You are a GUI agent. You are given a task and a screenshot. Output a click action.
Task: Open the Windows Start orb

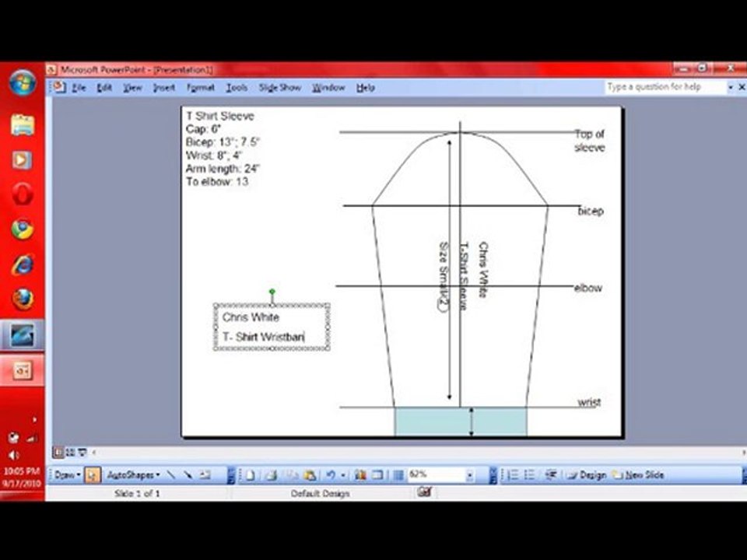pyautogui.click(x=23, y=82)
